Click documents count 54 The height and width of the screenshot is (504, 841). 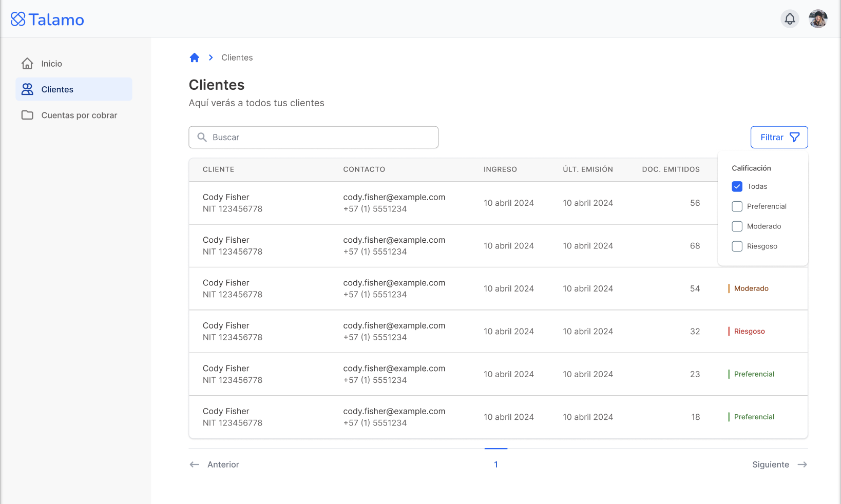695,288
